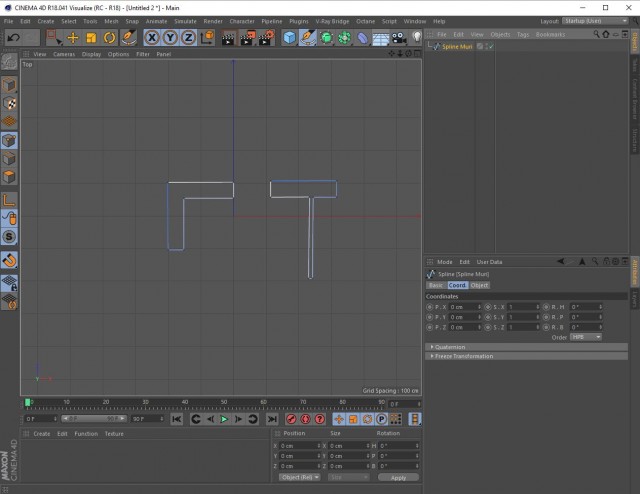This screenshot has width=640, height=494.
Task: Click Make Editable icon in left palette
Action: (9, 62)
